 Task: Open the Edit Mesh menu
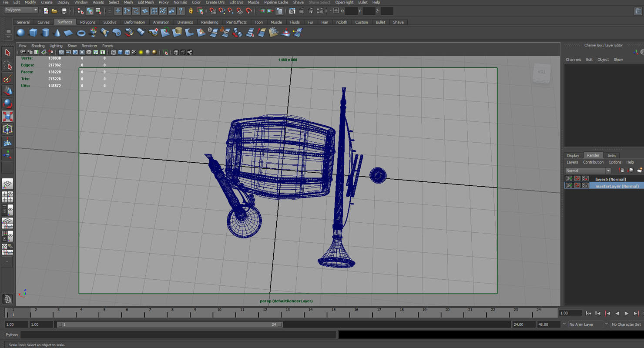click(x=146, y=2)
